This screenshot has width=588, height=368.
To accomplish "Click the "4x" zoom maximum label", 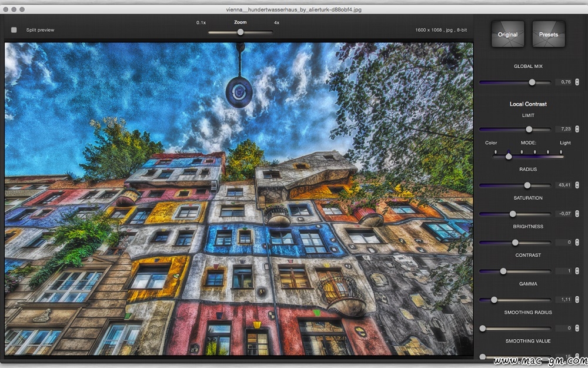I will (x=277, y=22).
